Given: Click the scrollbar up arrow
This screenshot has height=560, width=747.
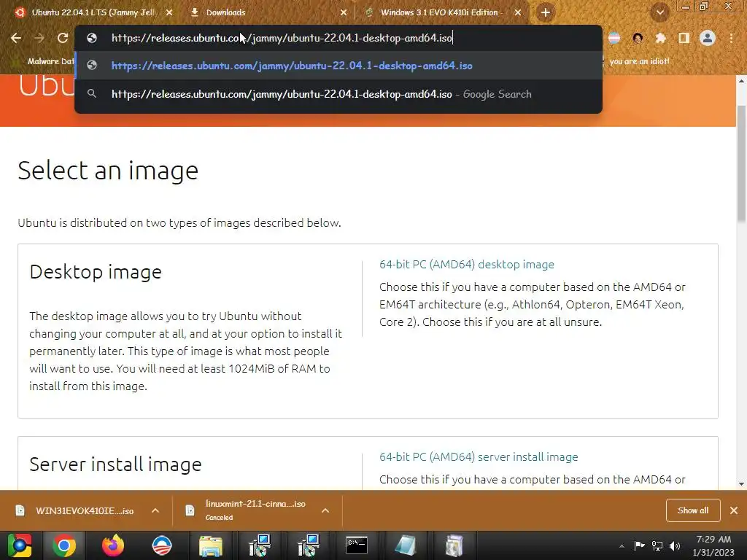Looking at the screenshot, I should point(741,81).
